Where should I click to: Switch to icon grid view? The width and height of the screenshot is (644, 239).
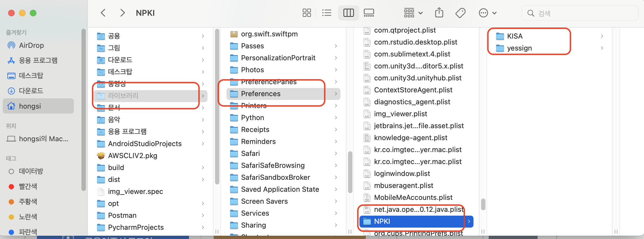[x=307, y=13]
